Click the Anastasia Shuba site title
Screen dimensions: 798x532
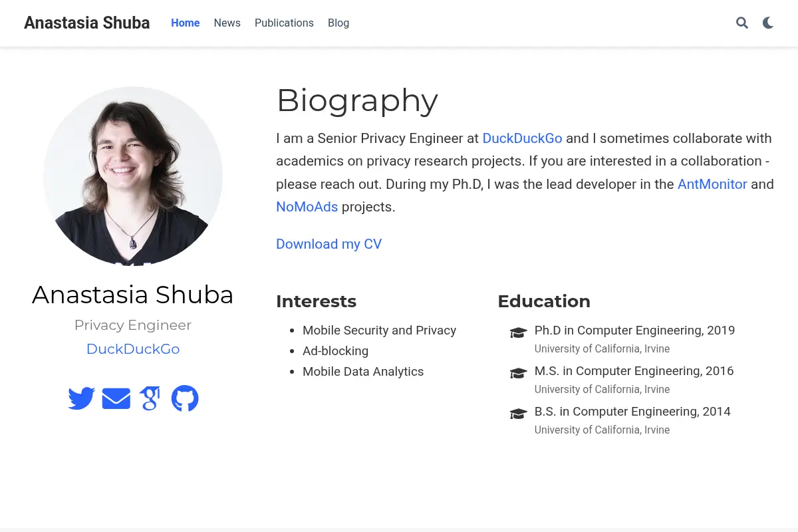87,23
